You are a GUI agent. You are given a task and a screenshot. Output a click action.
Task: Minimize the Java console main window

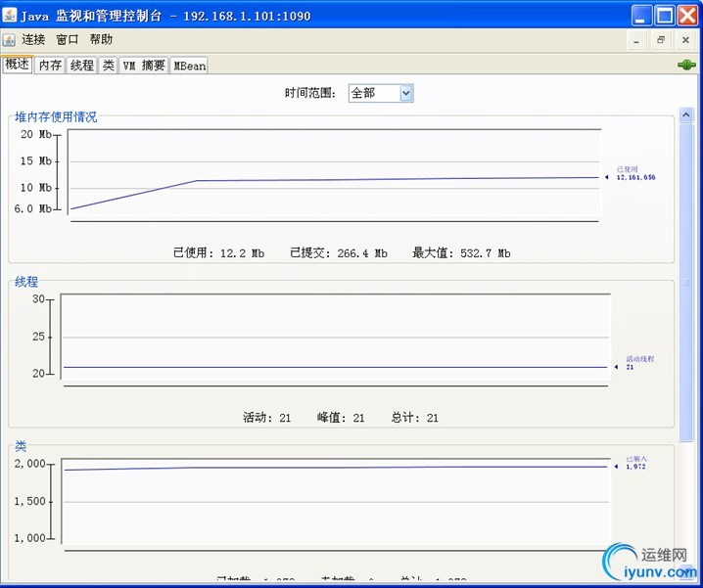click(x=641, y=16)
